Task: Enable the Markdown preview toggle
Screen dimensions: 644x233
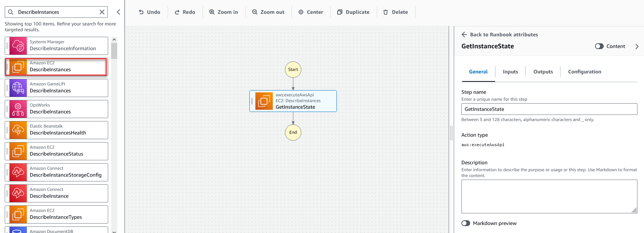Action: click(x=466, y=223)
